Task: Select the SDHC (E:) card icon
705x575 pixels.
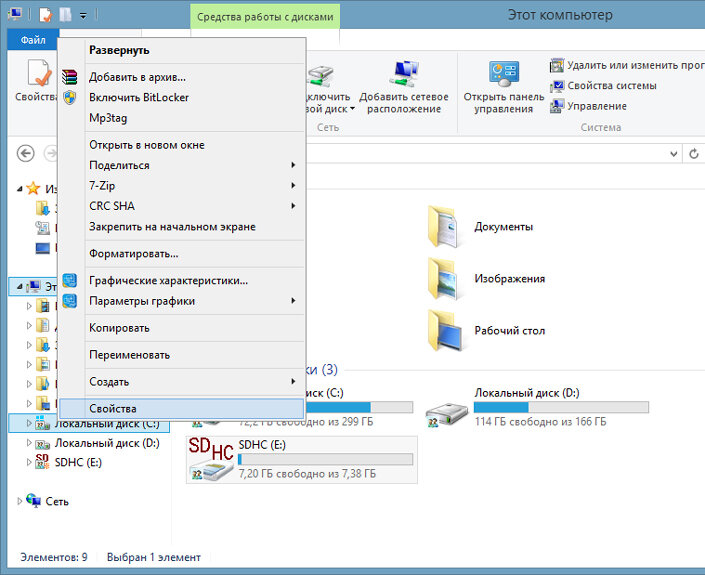Action: click(211, 459)
